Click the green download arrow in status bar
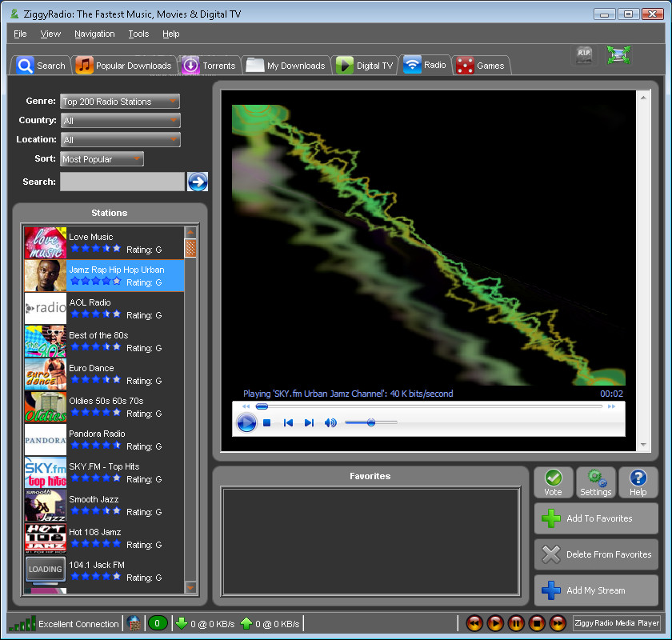The width and height of the screenshot is (672, 640). click(x=182, y=623)
